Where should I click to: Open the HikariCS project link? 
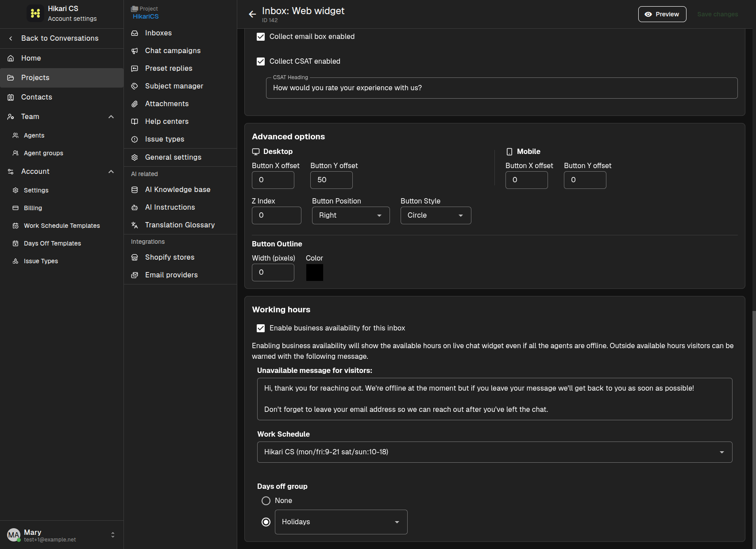coord(146,16)
